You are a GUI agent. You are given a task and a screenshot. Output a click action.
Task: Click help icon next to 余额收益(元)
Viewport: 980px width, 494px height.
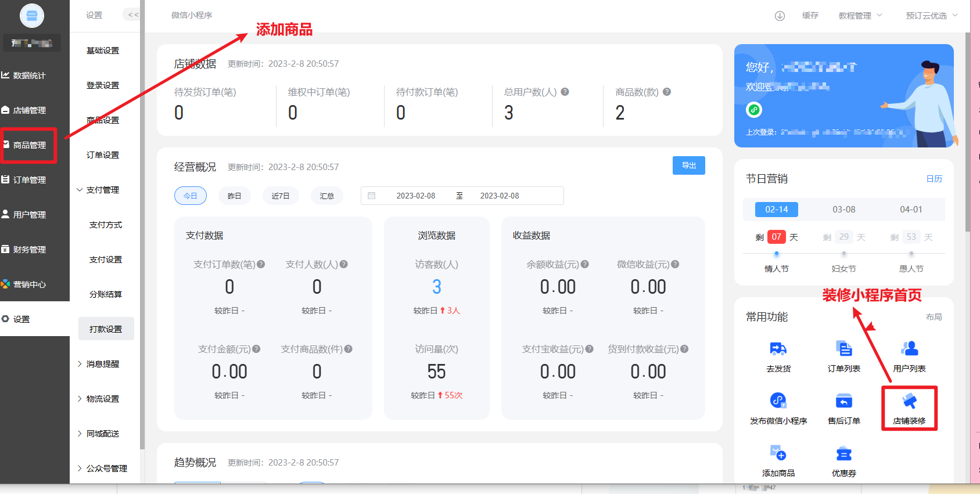point(585,264)
